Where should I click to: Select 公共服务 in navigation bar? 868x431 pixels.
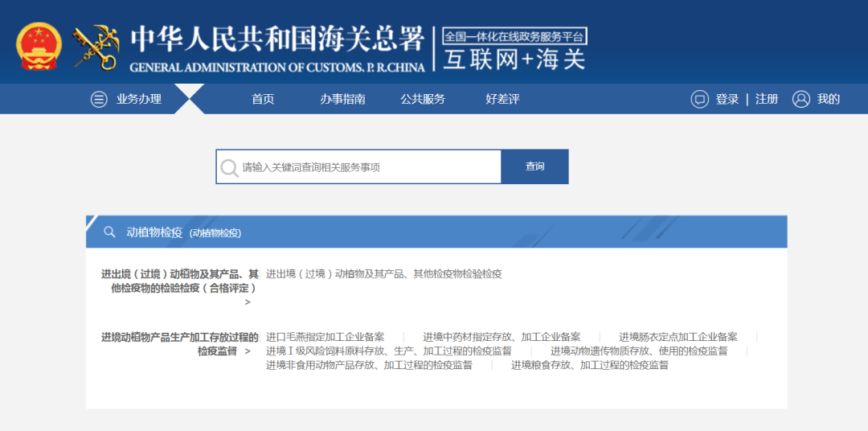423,100
